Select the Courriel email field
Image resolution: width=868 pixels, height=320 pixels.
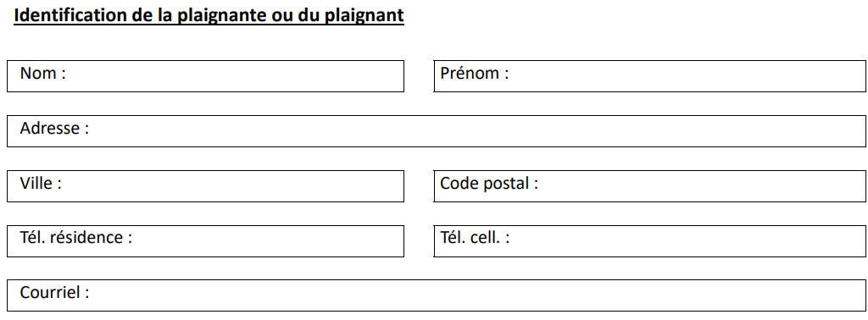point(437,295)
